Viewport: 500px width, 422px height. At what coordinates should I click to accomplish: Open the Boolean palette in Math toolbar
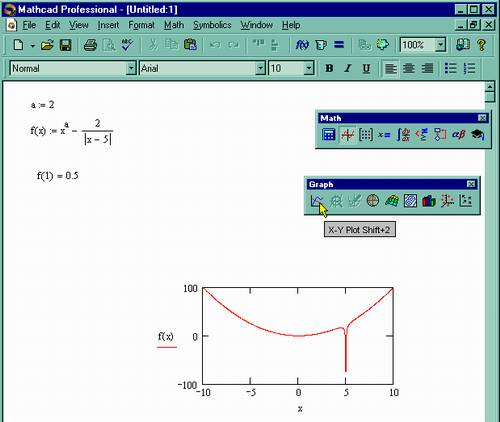pyautogui.click(x=421, y=135)
